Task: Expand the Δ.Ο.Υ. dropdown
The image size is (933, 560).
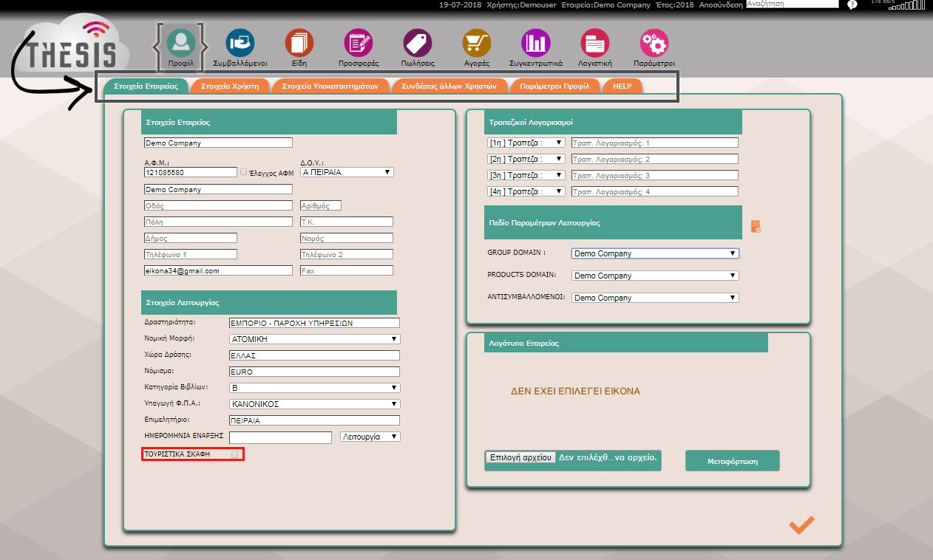Action: pyautogui.click(x=347, y=172)
